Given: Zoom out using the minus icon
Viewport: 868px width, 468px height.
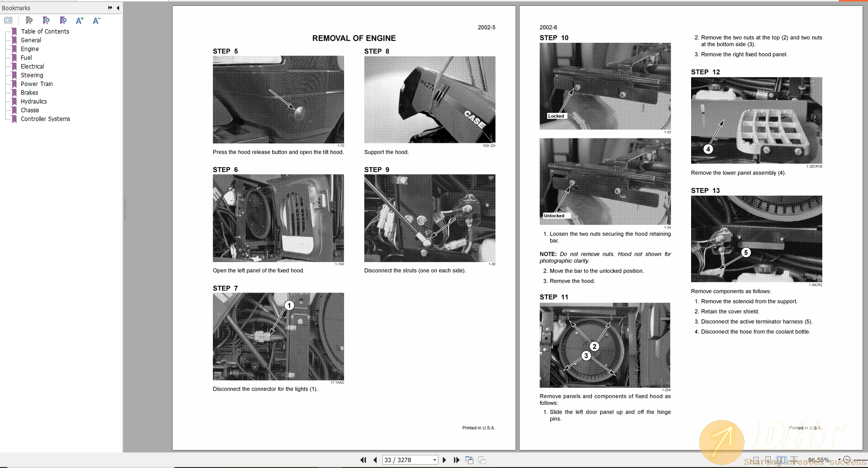Looking at the screenshot, I should click(x=847, y=459).
